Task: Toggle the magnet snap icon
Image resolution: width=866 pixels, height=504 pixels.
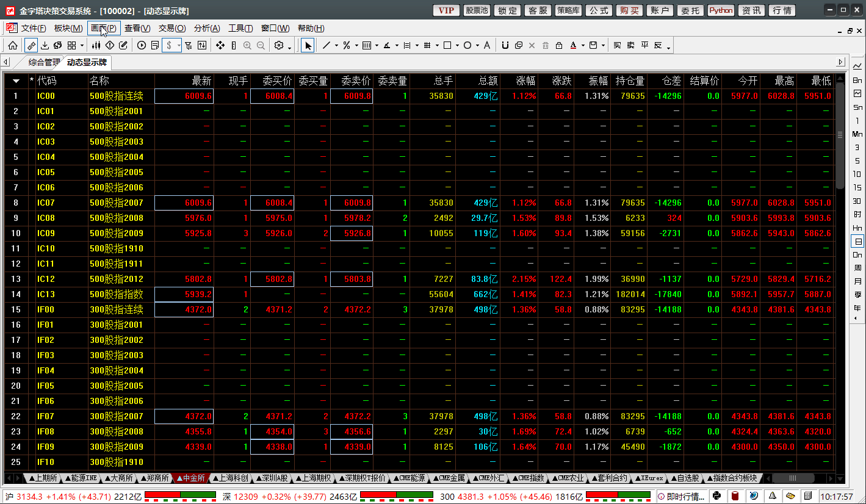Action: pyautogui.click(x=505, y=45)
